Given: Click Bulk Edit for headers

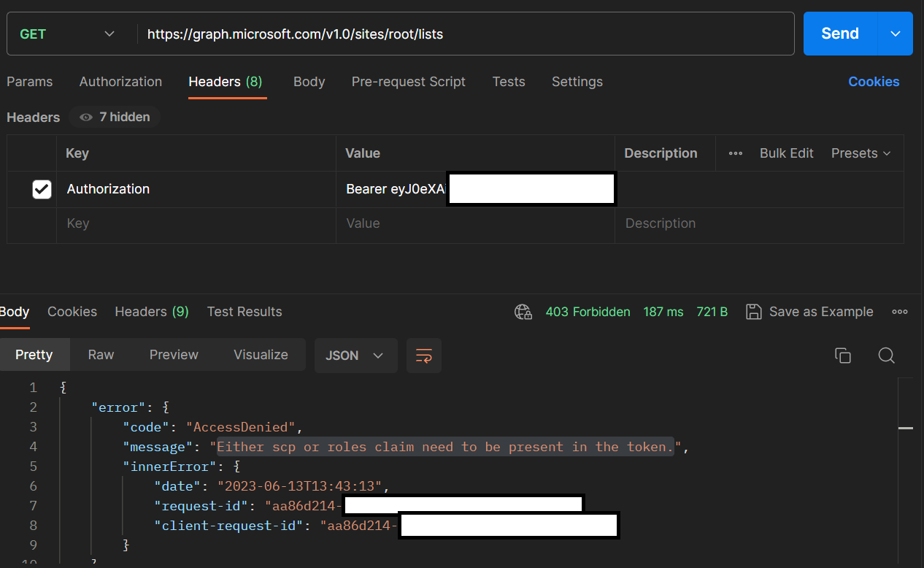Looking at the screenshot, I should tap(787, 153).
